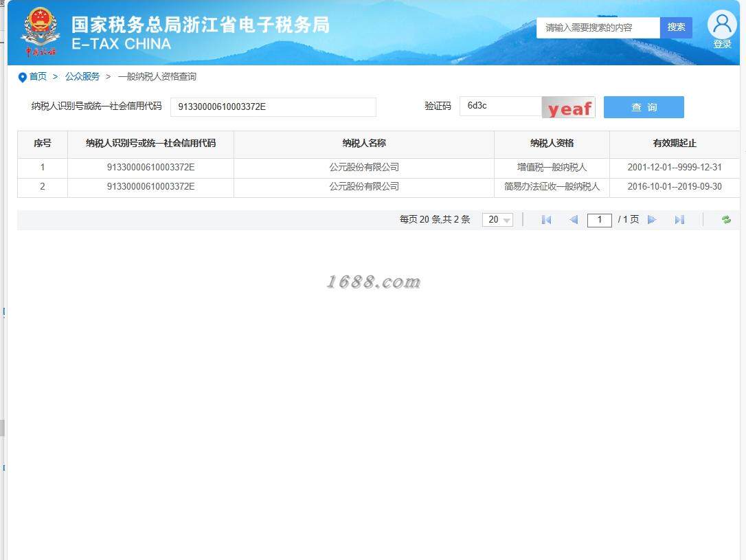Click the national tax emblem logo

(41, 32)
